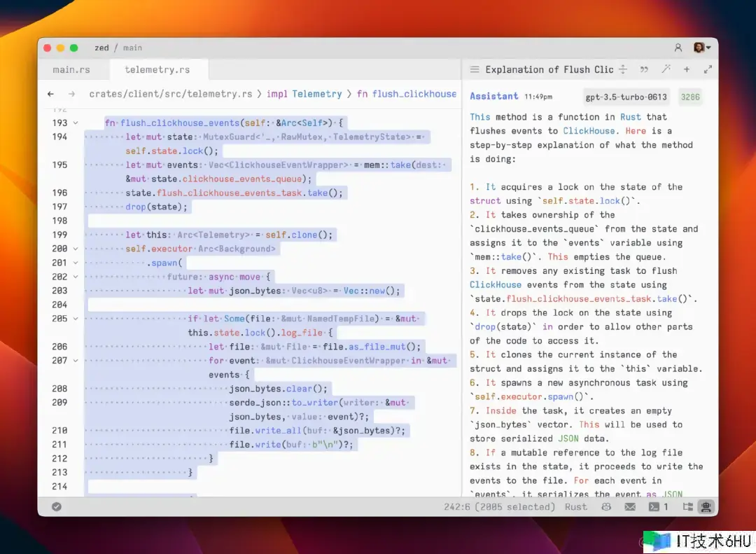
Task: Click the impl Telemetry breadcrumb
Action: click(x=304, y=94)
